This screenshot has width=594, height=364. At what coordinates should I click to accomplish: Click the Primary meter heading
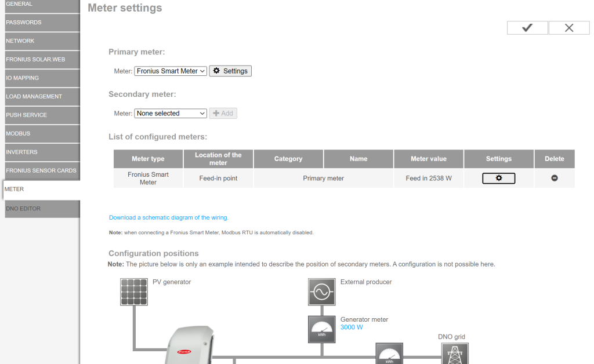point(137,52)
